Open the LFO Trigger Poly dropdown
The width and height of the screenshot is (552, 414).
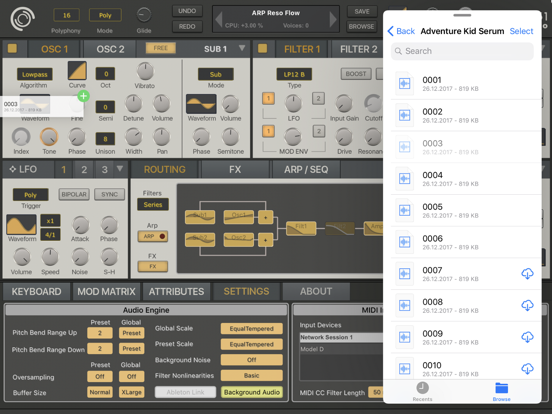(30, 195)
